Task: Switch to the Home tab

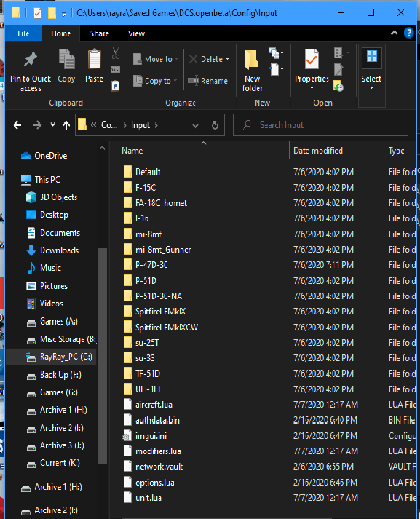Action: tap(60, 33)
